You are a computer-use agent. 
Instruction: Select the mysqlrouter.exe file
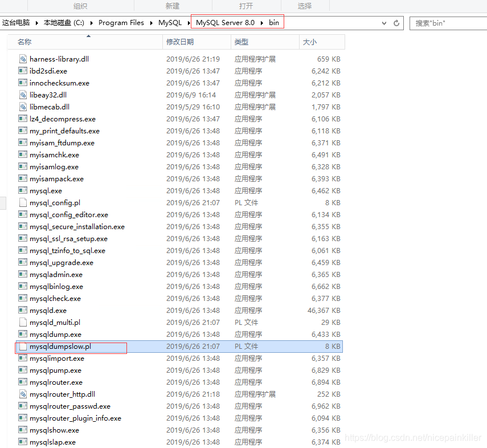pyautogui.click(x=179, y=382)
